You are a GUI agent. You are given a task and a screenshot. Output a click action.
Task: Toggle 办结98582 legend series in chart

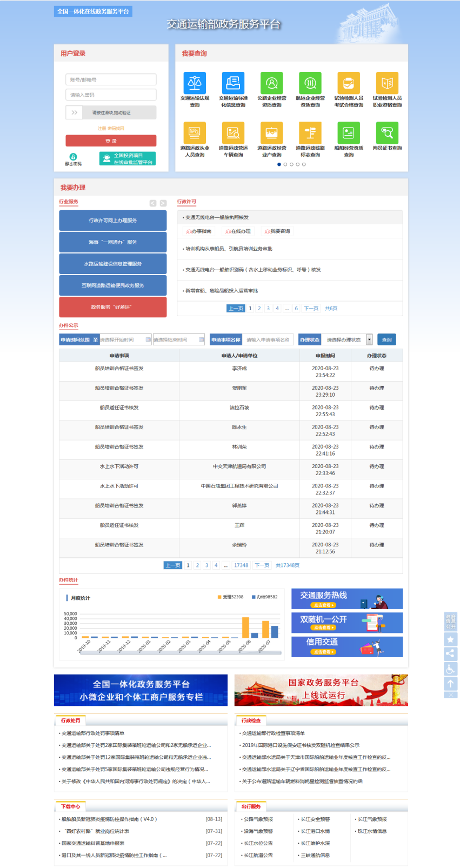pyautogui.click(x=264, y=597)
